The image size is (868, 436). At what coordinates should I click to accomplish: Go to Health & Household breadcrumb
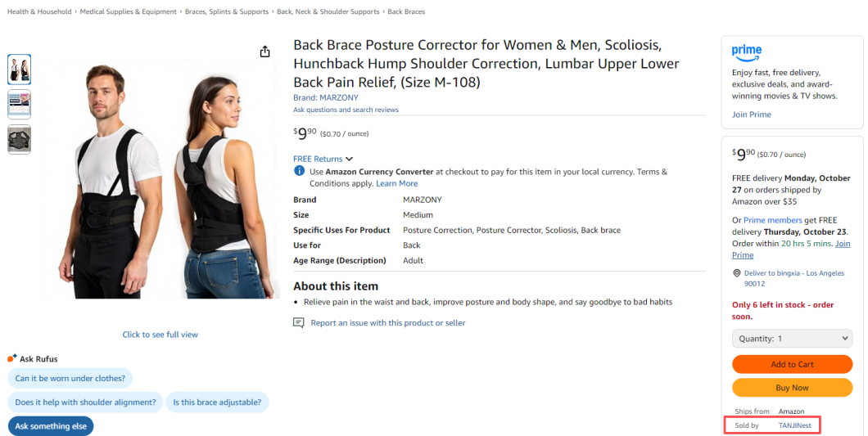[x=39, y=12]
